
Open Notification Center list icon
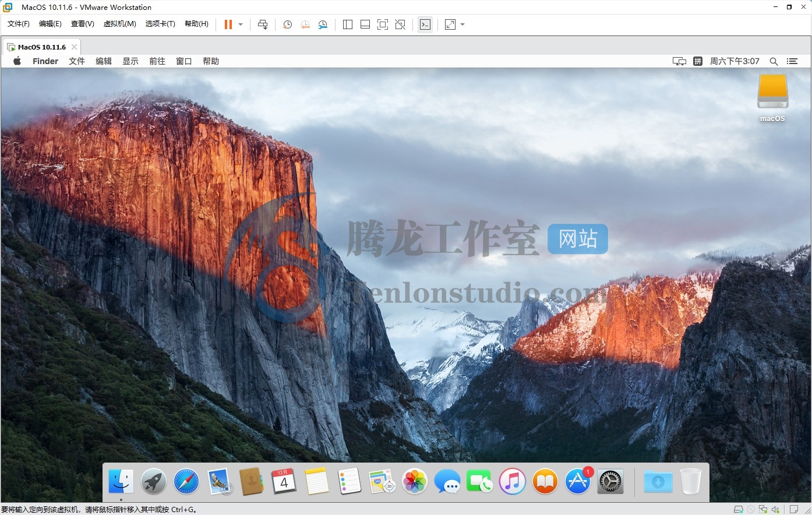point(792,61)
